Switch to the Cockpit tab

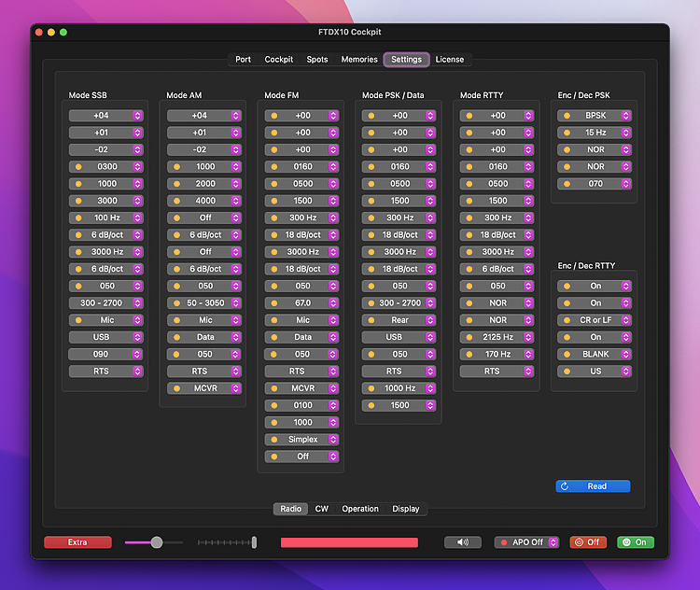point(278,60)
